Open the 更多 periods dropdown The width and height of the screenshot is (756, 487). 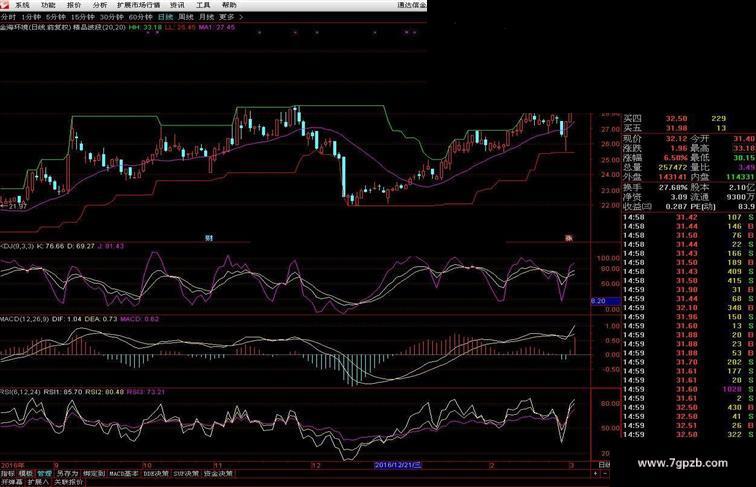coord(226,17)
